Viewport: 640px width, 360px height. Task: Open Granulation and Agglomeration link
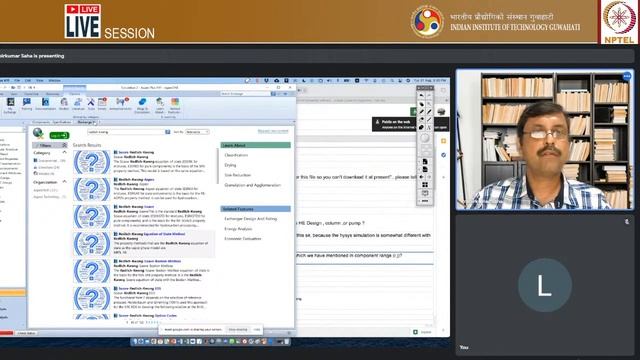[253, 185]
